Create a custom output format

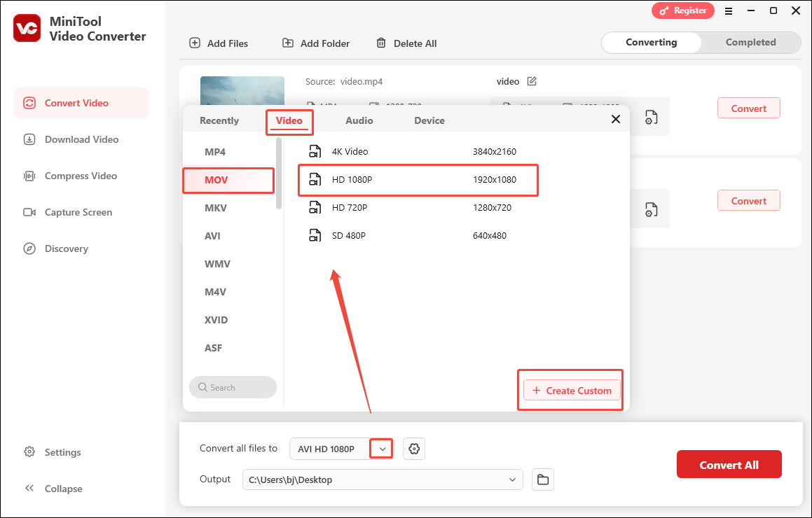pos(570,390)
